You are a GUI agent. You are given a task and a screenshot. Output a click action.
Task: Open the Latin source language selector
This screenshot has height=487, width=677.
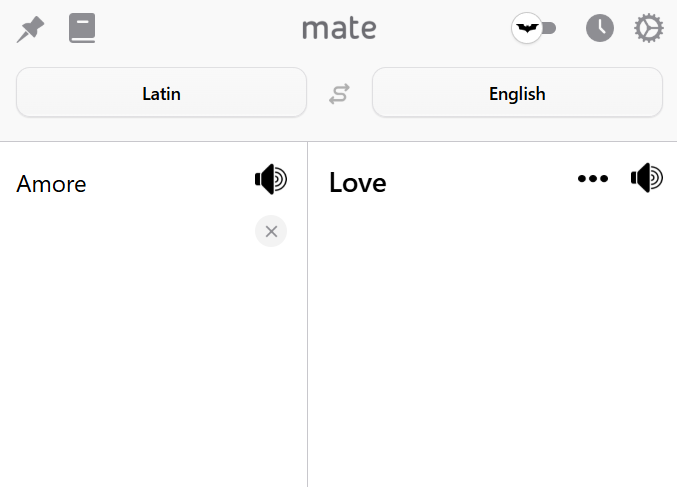pyautogui.click(x=161, y=92)
